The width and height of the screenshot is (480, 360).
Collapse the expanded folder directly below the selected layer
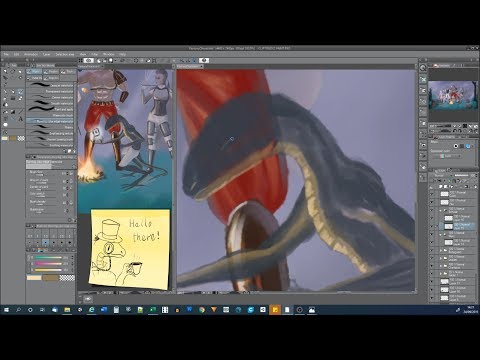441,234
